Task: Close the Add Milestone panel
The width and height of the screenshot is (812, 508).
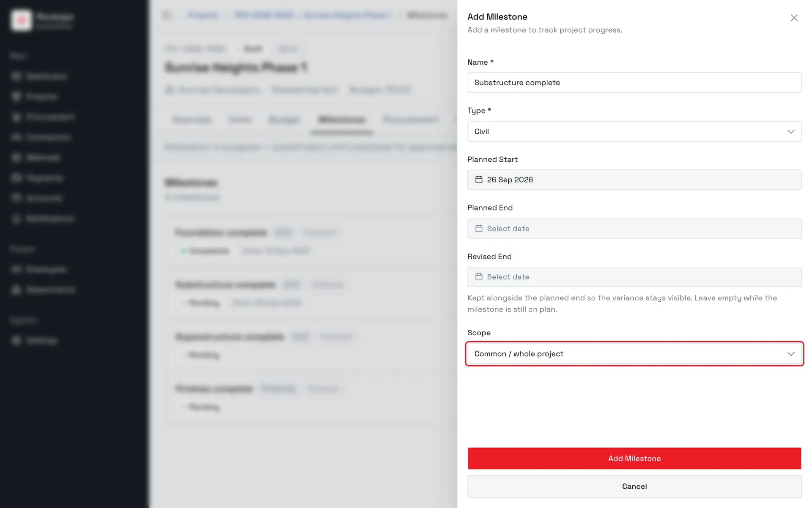Action: (794, 18)
